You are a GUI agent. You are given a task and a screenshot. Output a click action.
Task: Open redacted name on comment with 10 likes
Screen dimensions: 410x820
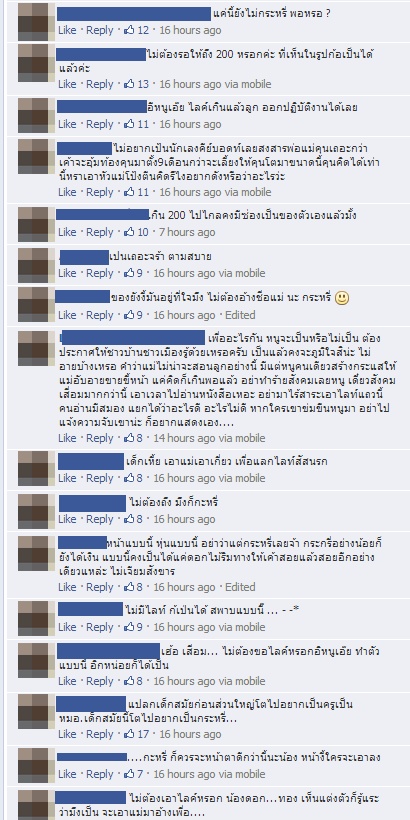coord(102,214)
